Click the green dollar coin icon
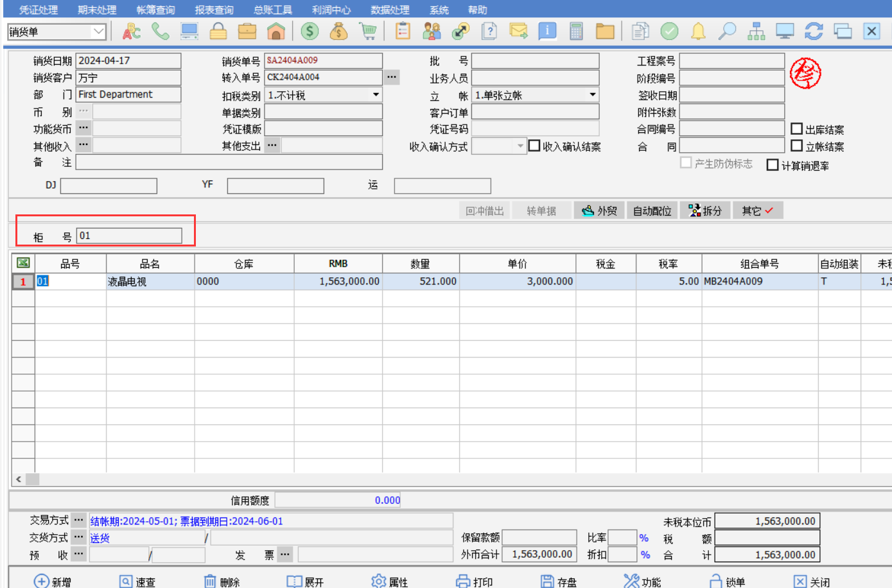892x588 pixels. (310, 31)
